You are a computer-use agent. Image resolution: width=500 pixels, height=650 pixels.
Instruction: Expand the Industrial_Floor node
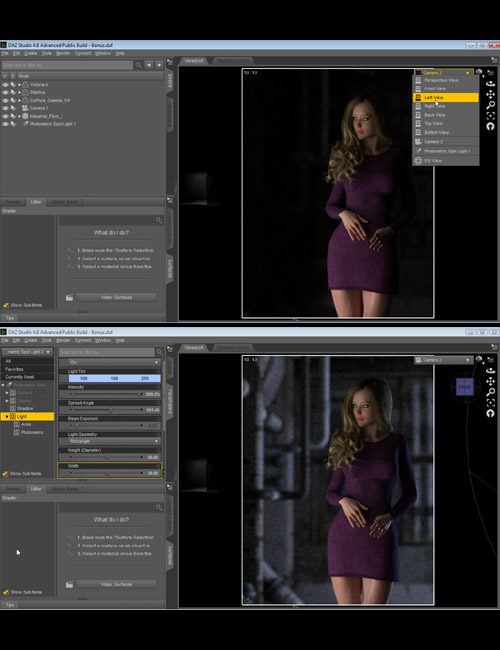click(19, 116)
